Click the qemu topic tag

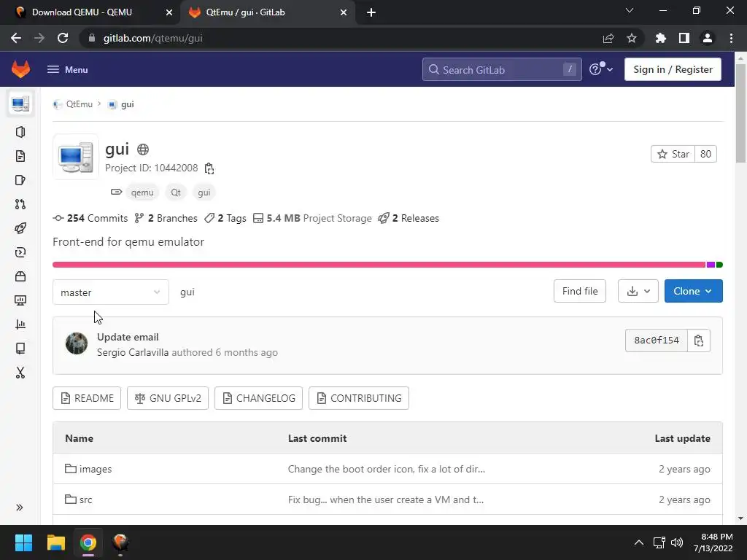pyautogui.click(x=142, y=192)
